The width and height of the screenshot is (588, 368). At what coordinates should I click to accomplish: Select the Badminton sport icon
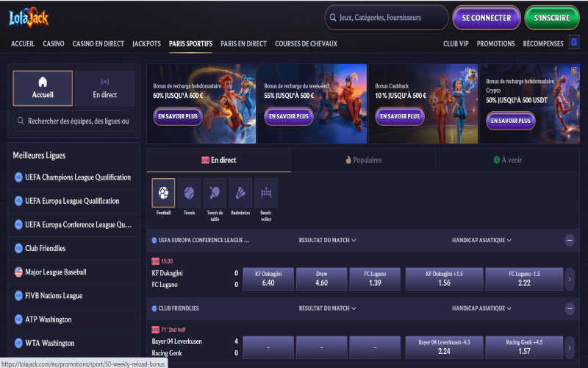click(x=240, y=193)
